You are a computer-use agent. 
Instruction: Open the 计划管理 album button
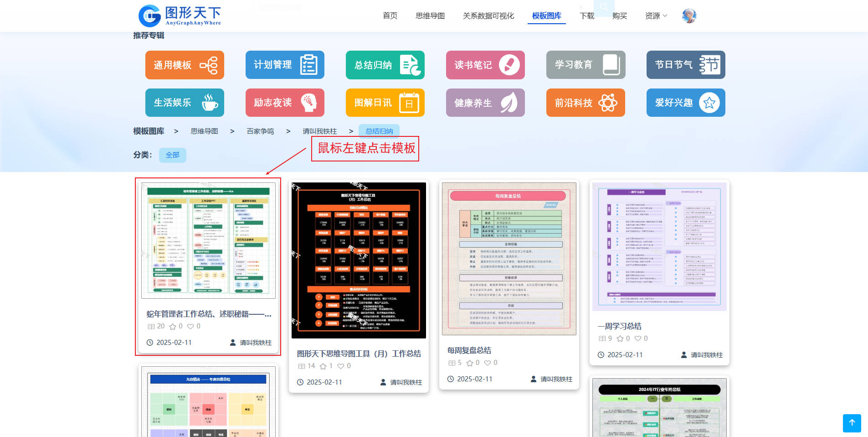click(285, 65)
